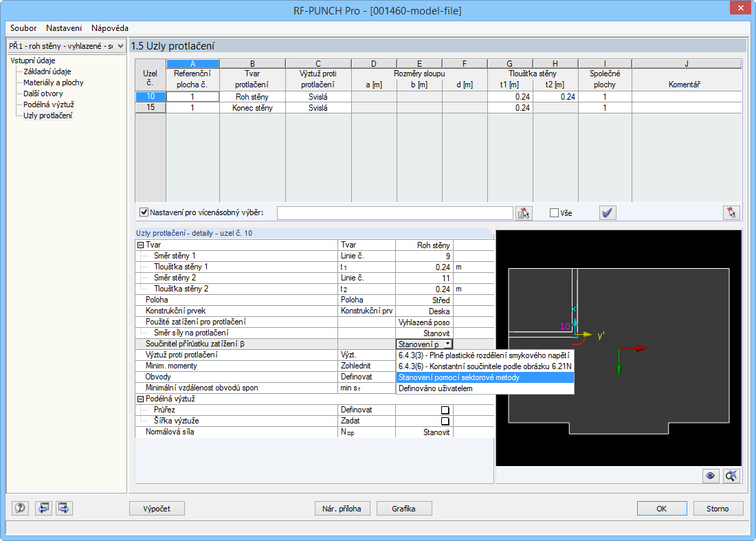Open the Soubor menu
756x541 pixels.
point(23,28)
